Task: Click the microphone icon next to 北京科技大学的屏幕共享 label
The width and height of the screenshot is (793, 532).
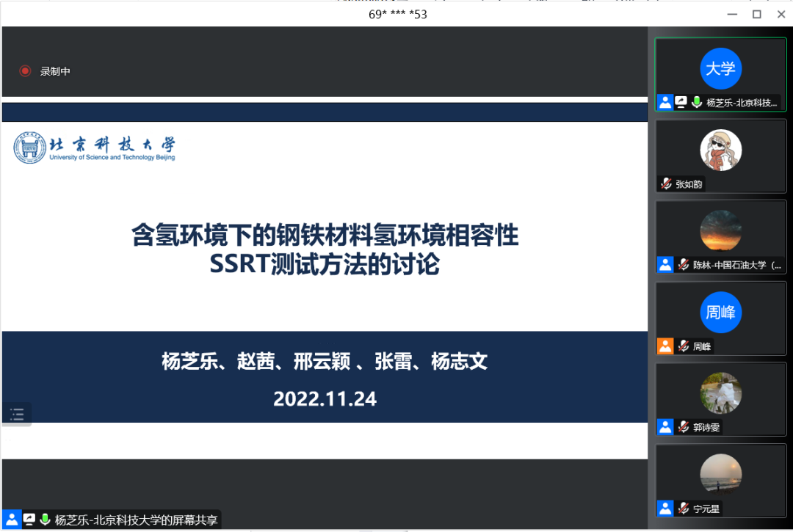Action: coord(45,519)
